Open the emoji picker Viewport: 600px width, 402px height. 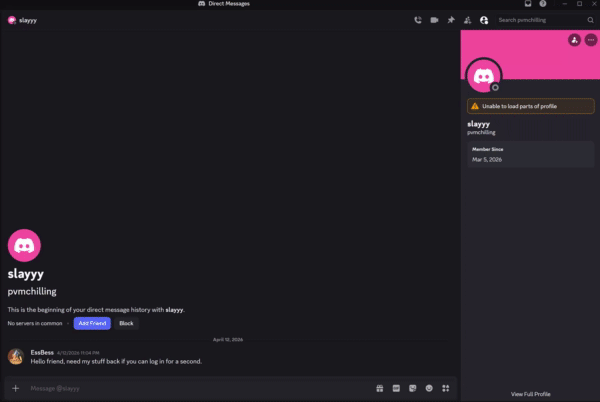coord(429,387)
